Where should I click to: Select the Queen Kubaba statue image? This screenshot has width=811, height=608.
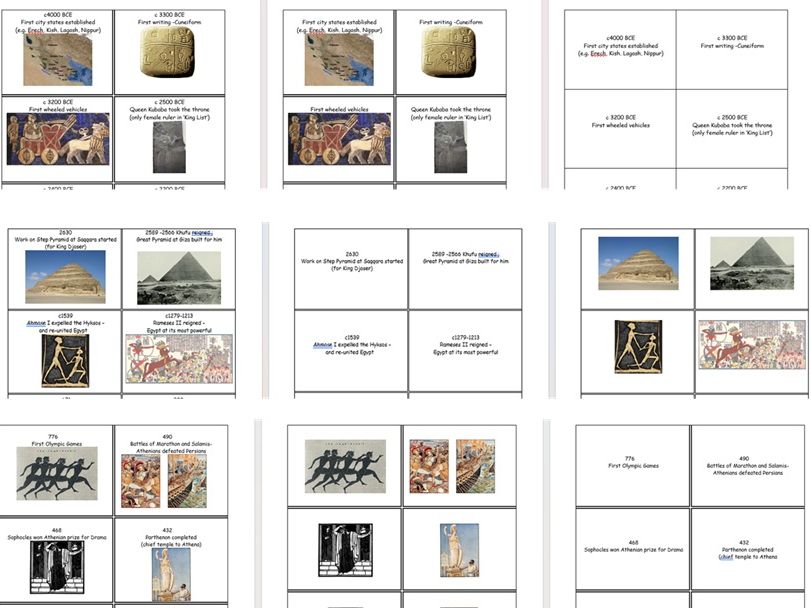coord(167,150)
